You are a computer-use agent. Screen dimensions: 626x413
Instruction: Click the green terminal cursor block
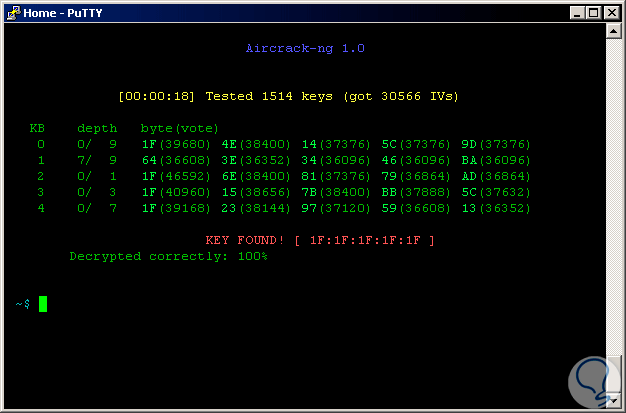click(43, 304)
